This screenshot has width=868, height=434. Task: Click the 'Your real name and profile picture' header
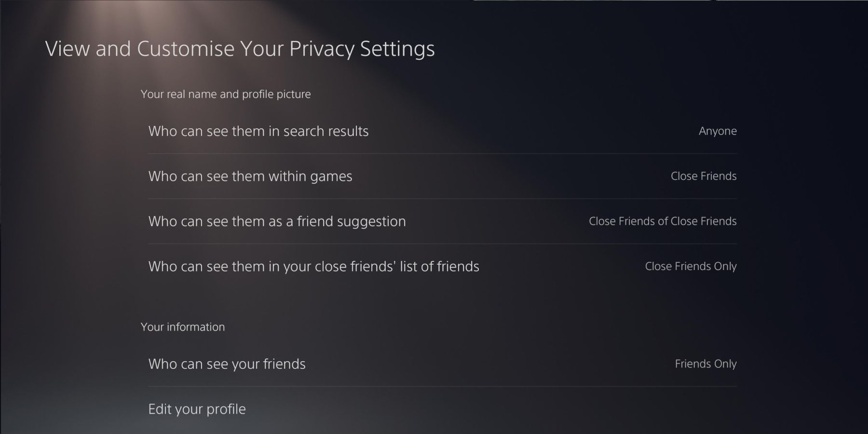[226, 94]
